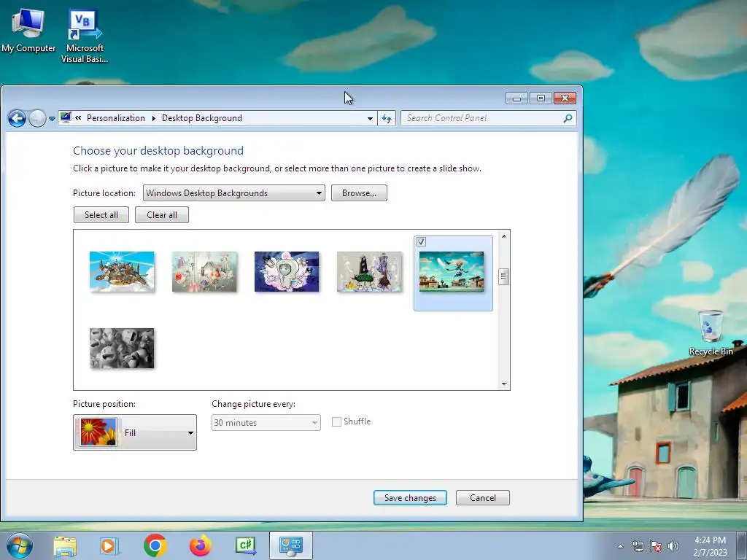Select the blue character wallpaper
This screenshot has height=560, width=747.
click(287, 271)
